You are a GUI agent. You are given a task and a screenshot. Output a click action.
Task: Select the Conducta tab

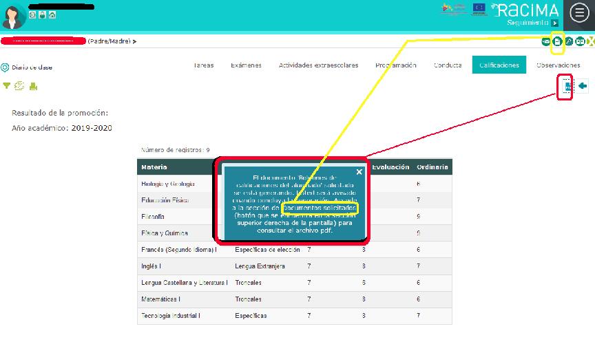[448, 65]
